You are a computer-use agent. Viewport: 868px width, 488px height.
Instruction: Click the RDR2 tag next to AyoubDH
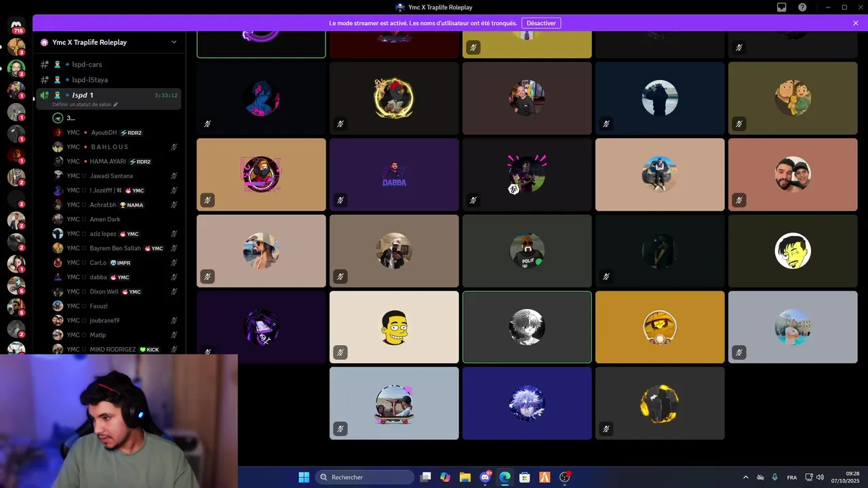[x=131, y=133]
